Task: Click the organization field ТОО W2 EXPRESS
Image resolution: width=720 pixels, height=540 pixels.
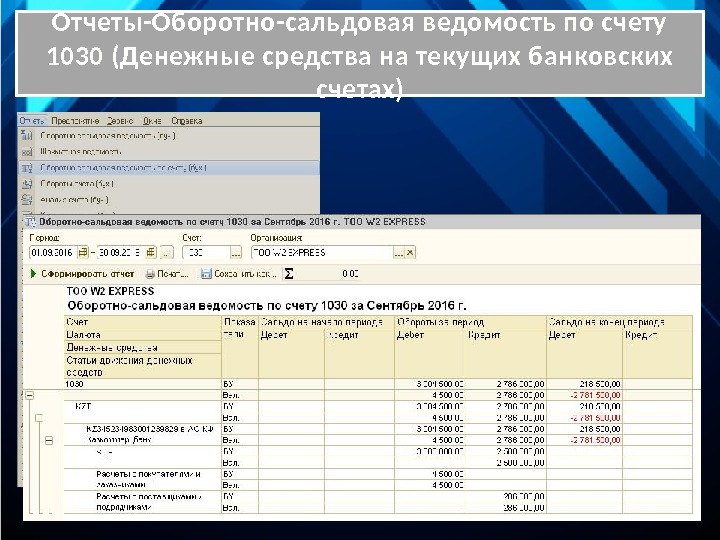Action: point(322,252)
